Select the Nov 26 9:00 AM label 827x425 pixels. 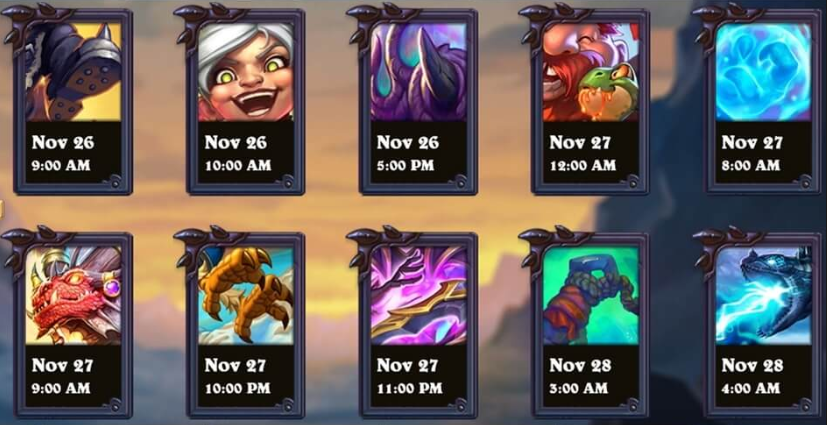tap(63, 153)
